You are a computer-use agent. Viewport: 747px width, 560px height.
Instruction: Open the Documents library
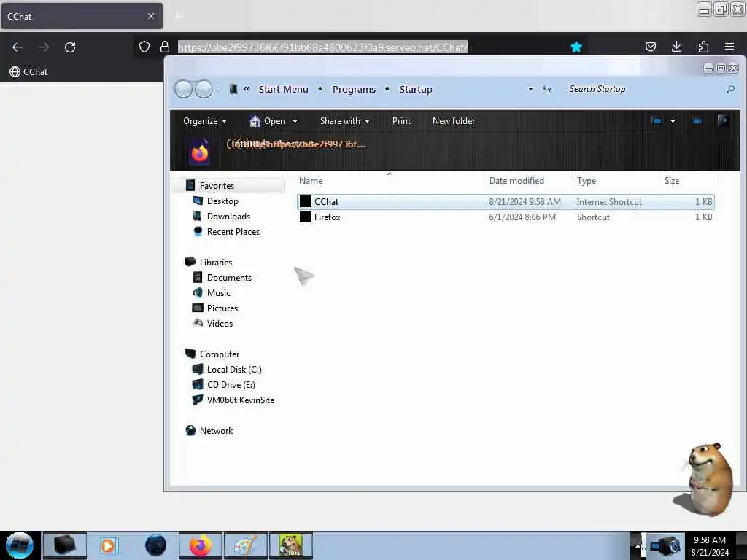click(229, 278)
